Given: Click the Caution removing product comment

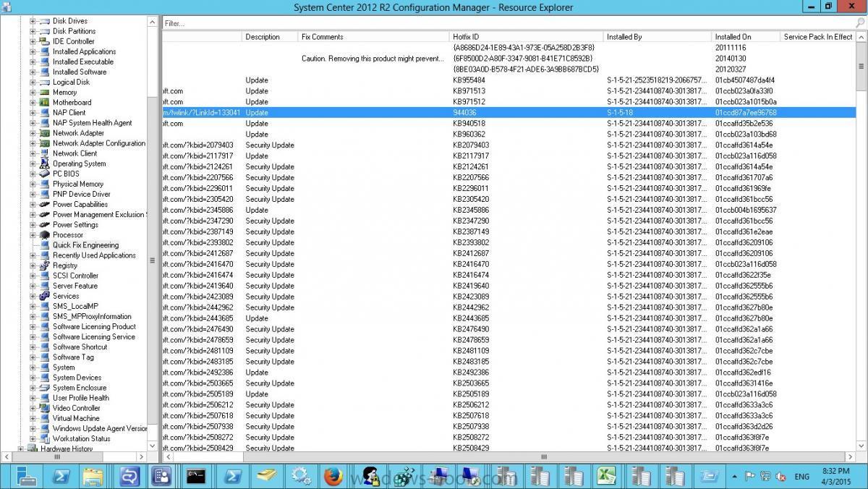Looking at the screenshot, I should point(373,59).
